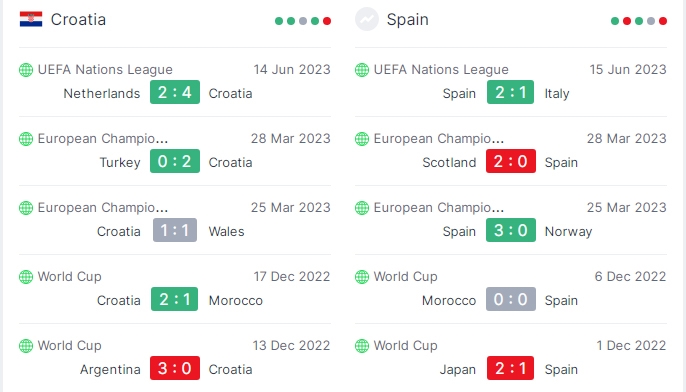
Task: Click globe icon for Croatia's 13 Dec World Cup
Action: tap(26, 346)
